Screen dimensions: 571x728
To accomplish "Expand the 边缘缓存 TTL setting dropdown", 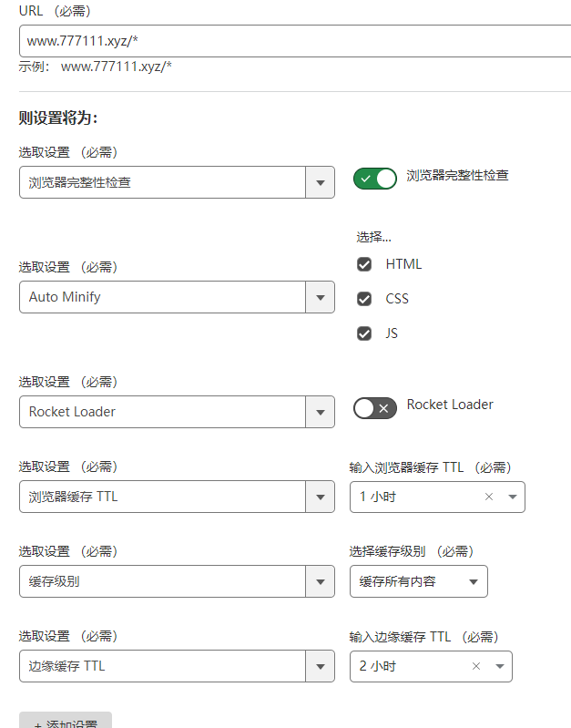I will (x=319, y=666).
